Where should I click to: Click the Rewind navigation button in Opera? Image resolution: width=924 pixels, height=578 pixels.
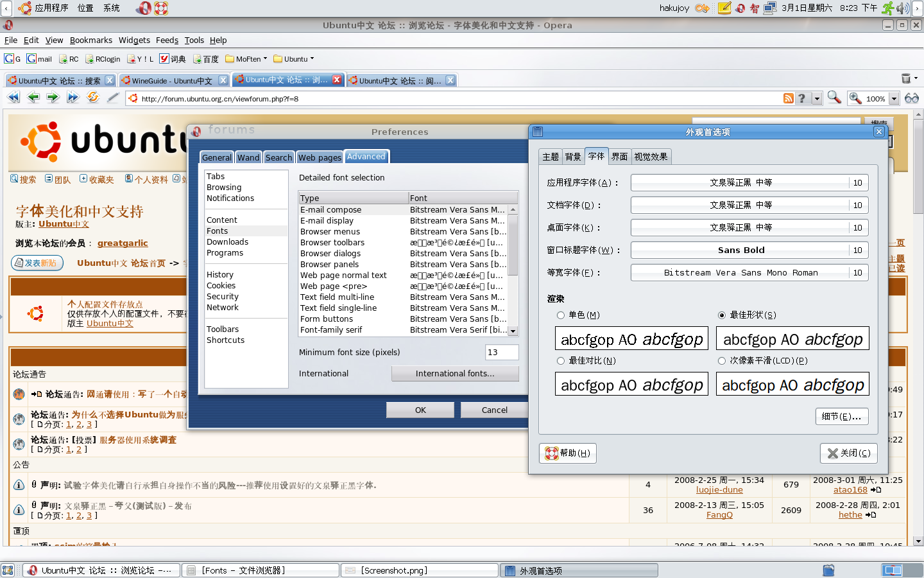[x=13, y=98]
